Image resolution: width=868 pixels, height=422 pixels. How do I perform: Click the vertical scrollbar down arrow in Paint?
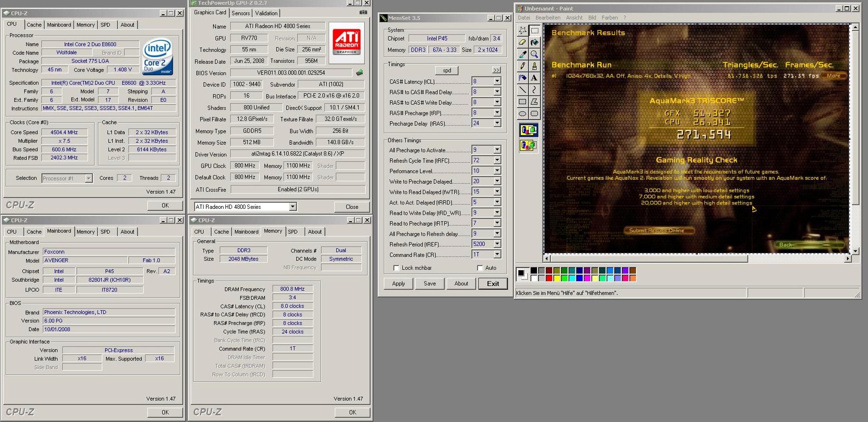pos(856,251)
